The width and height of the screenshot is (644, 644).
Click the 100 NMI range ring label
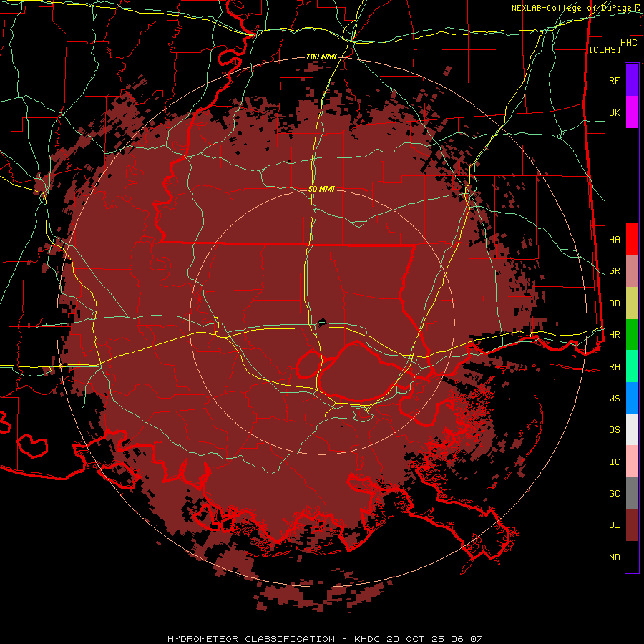pyautogui.click(x=321, y=57)
